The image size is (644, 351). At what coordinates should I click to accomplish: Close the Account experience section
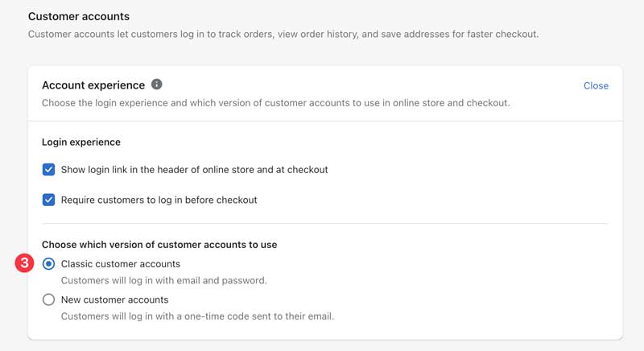pos(596,85)
